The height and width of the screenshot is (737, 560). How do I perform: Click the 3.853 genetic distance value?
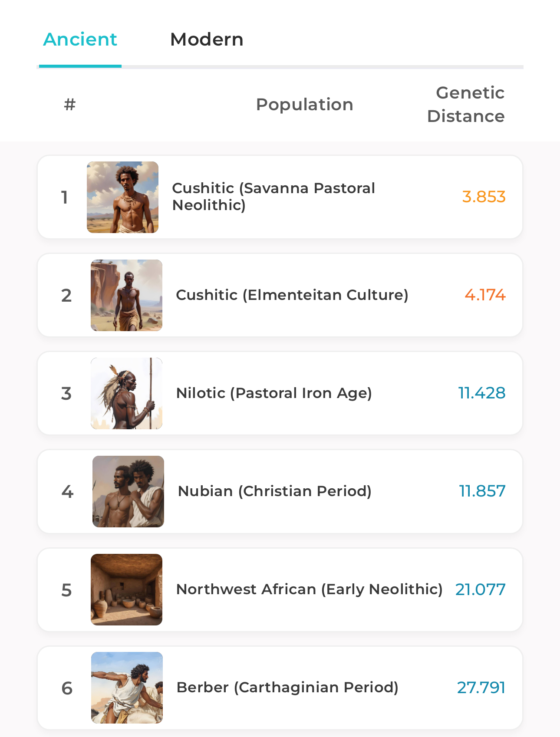pyautogui.click(x=484, y=197)
